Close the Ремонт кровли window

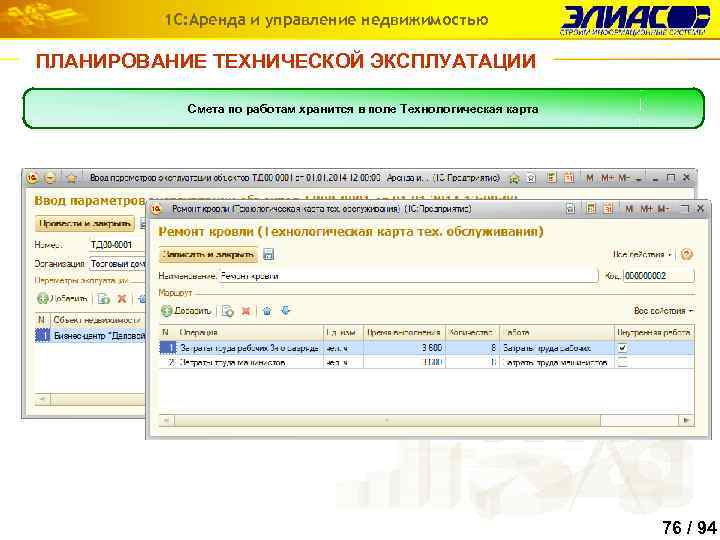tap(701, 208)
